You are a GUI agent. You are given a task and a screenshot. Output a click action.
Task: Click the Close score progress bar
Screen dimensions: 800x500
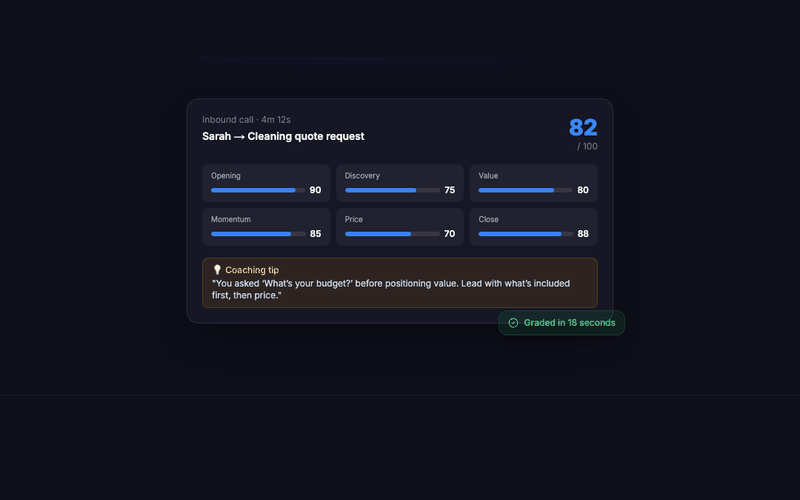pyautogui.click(x=525, y=234)
